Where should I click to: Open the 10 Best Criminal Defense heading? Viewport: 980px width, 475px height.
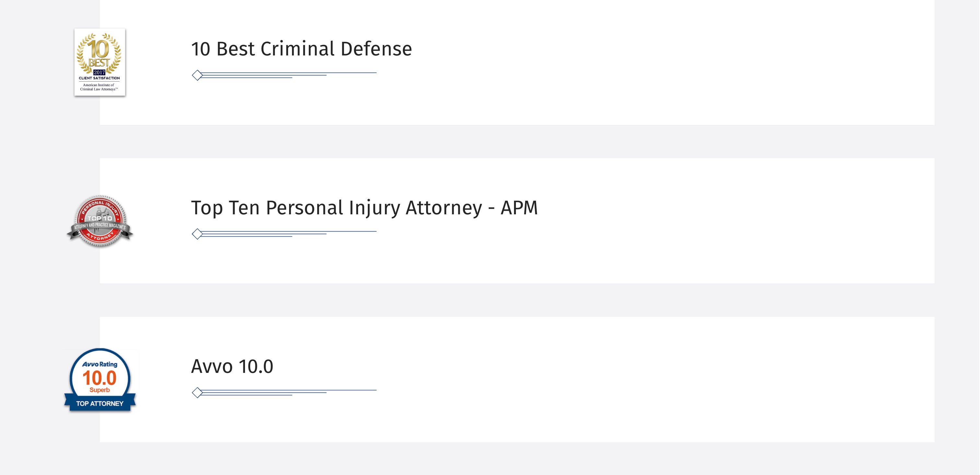coord(301,49)
